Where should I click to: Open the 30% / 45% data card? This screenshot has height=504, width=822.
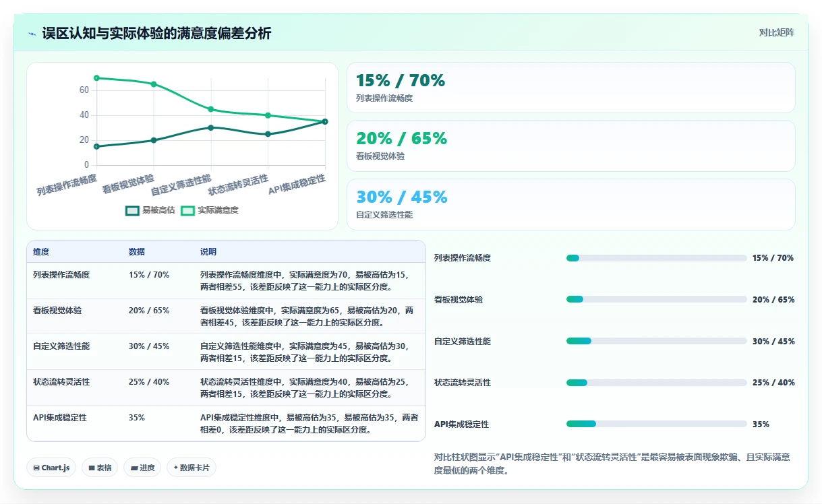[x=570, y=204]
